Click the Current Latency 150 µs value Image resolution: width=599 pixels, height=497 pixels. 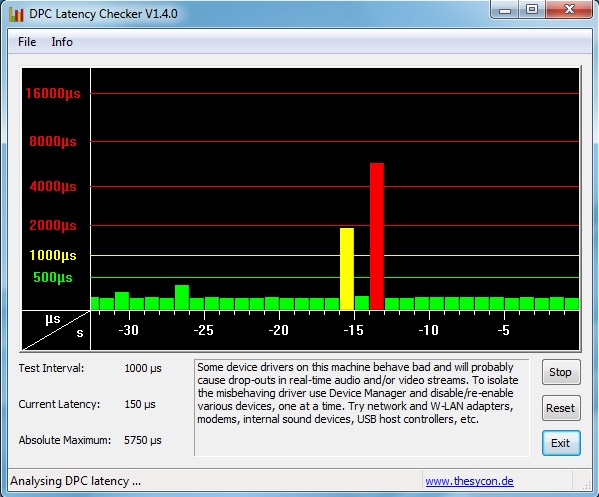140,404
